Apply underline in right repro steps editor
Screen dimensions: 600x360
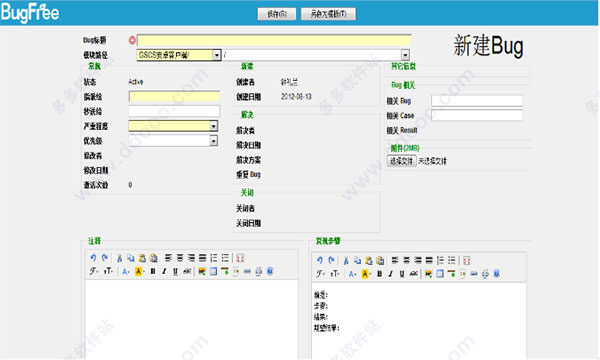[x=402, y=274]
